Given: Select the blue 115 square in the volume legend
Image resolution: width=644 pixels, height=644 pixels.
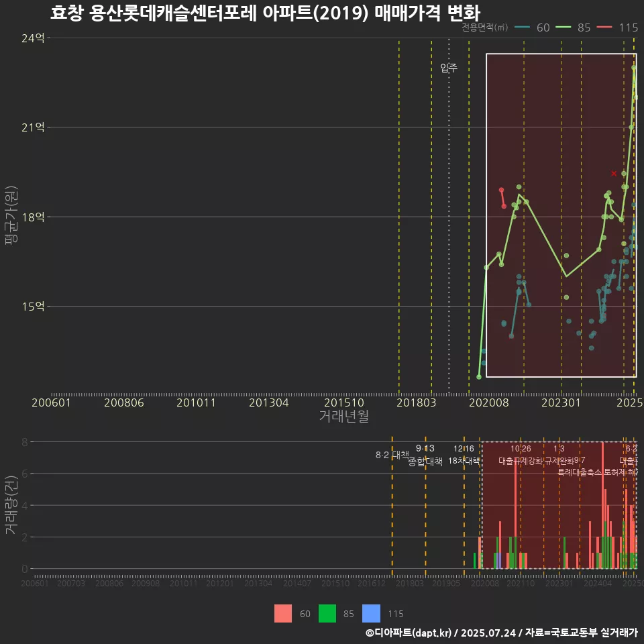Looking at the screenshot, I should (x=371, y=614).
